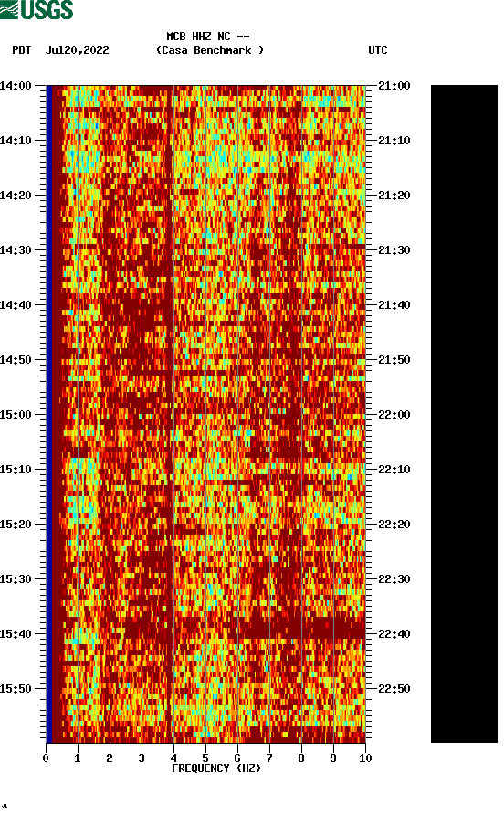504x816 pixels.
Task: Click frequency axis label '8'
Action: (x=301, y=758)
